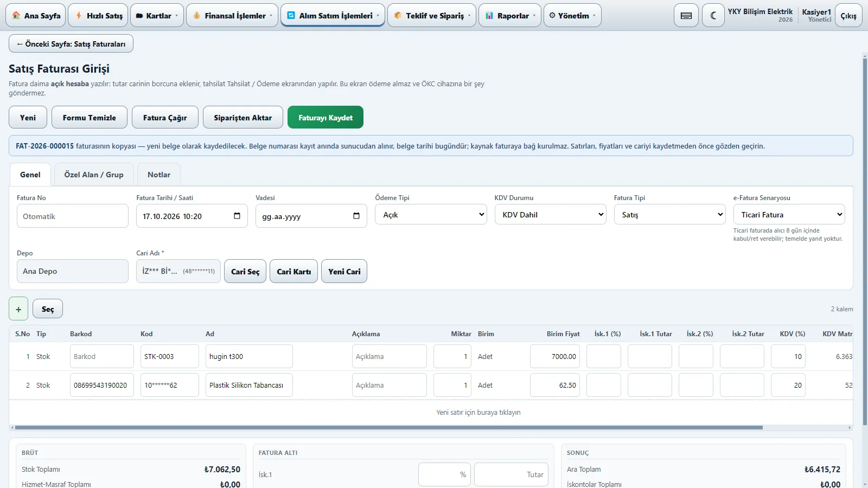Click the table horizontal scrollbar
This screenshot has height=488, width=868.
click(388, 427)
